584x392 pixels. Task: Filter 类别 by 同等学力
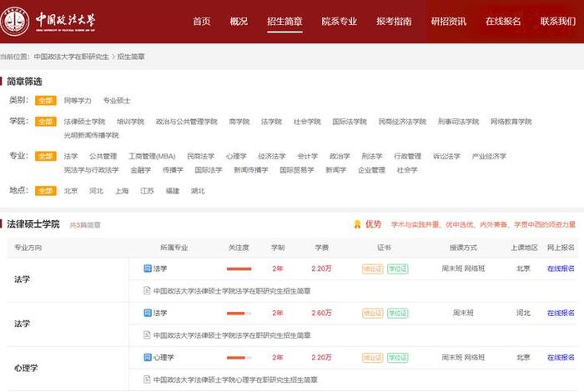78,101
